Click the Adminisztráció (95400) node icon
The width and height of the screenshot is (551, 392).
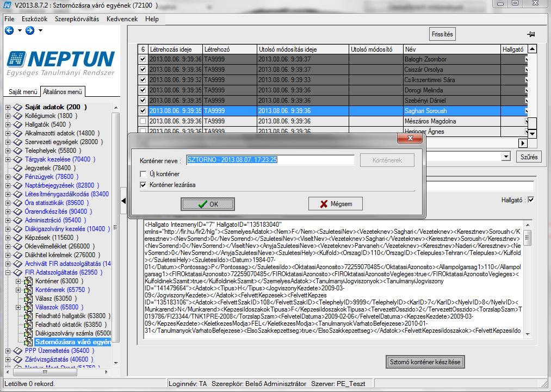tap(18, 220)
